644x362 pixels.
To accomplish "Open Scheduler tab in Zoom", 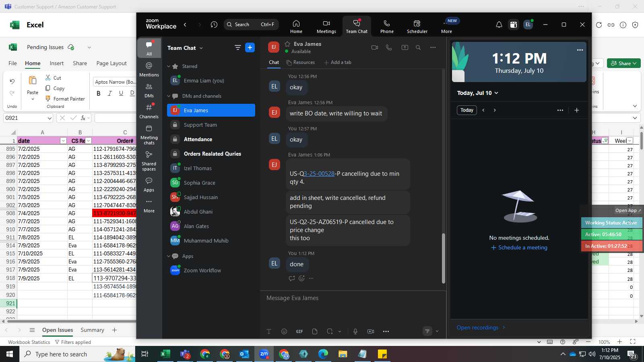I will click(417, 27).
